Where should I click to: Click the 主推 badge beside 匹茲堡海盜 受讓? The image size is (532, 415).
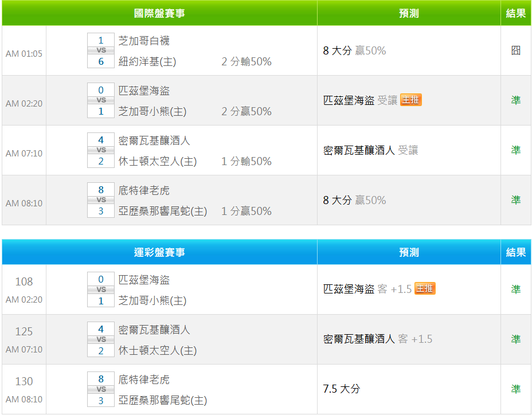[411, 100]
